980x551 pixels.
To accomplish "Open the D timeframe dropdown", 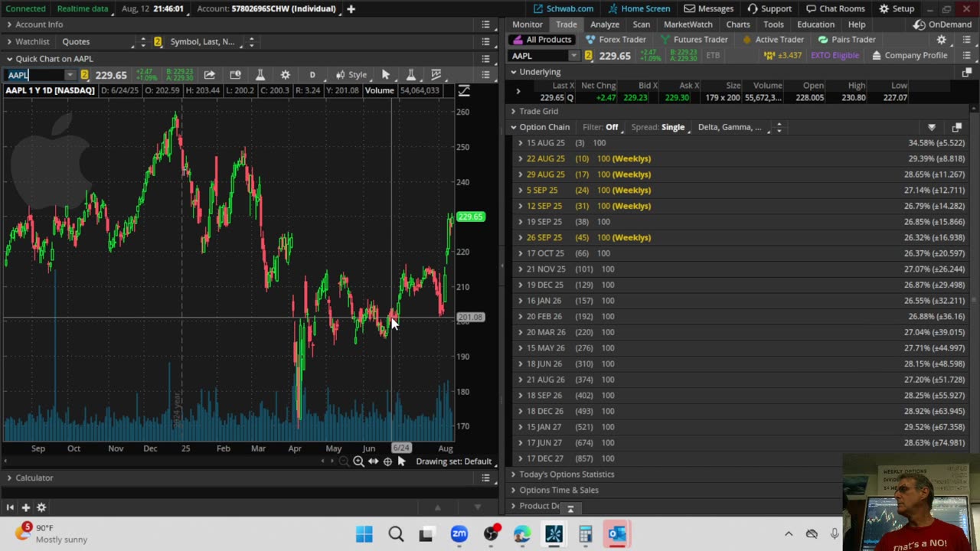I will point(312,74).
